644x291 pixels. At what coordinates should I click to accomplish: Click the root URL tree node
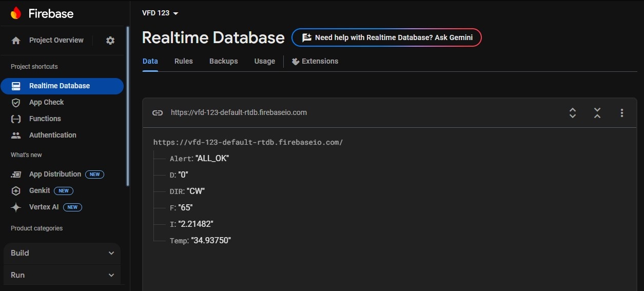coord(248,142)
